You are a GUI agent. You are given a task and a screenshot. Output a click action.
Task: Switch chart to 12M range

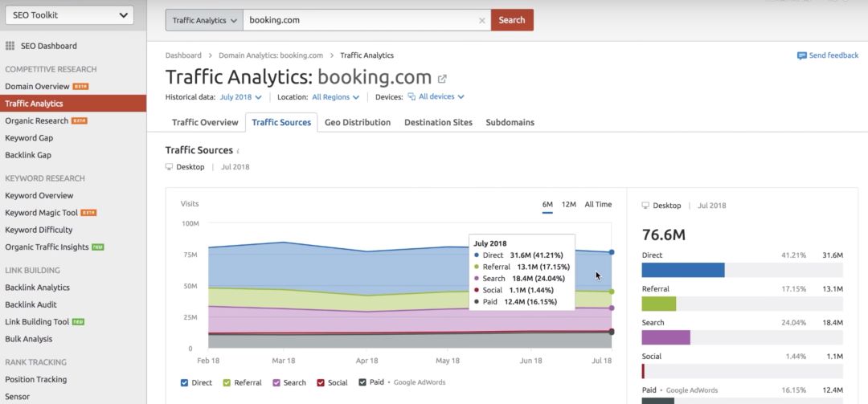tap(568, 204)
